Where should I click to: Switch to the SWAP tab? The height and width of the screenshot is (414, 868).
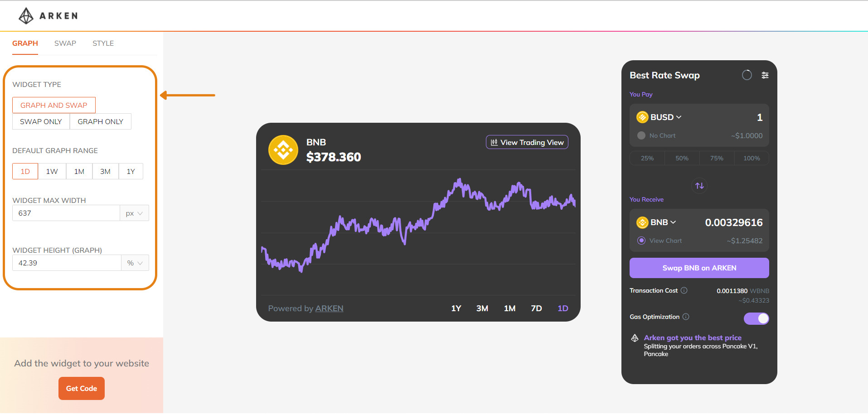[65, 43]
